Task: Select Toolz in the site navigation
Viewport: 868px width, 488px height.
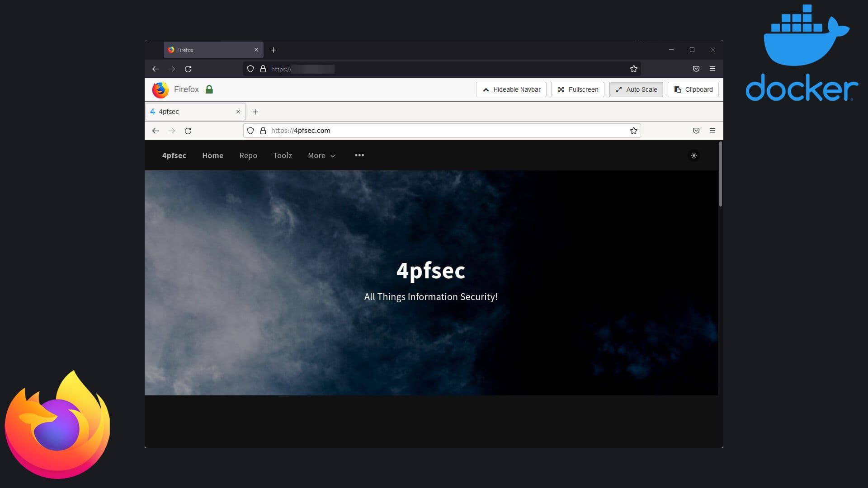Action: coord(283,155)
